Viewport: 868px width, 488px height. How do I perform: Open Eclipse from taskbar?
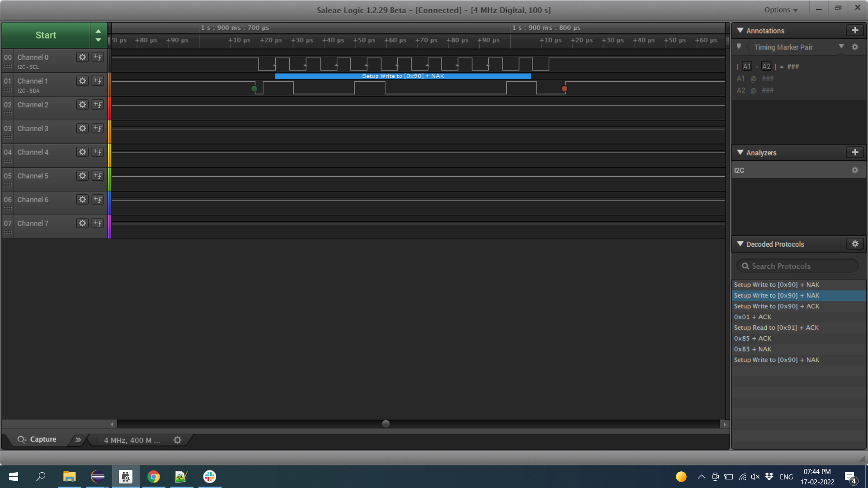[x=98, y=477]
